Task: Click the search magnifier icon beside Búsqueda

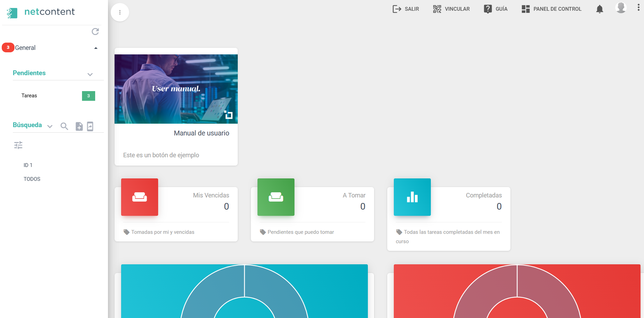Action: point(64,126)
